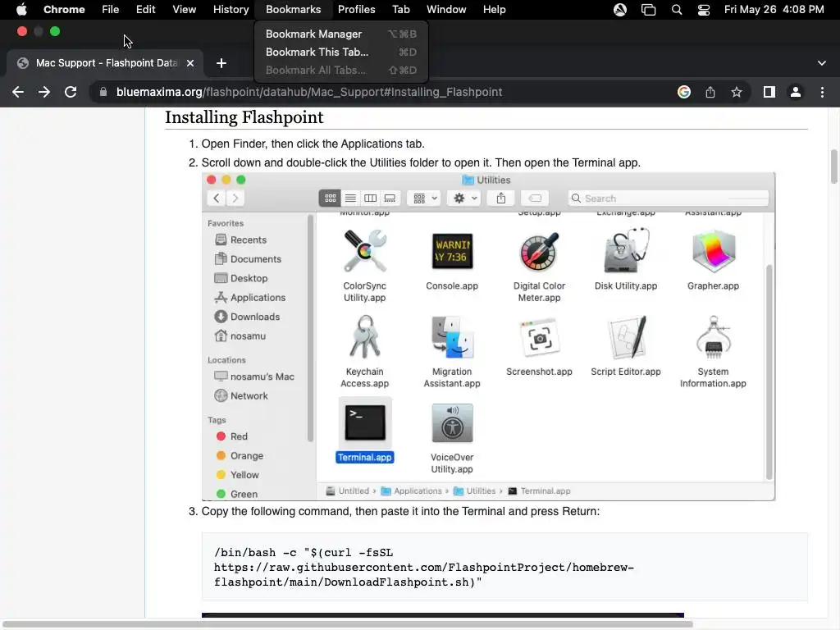View site security lock info
Image resolution: width=840 pixels, height=630 pixels.
[103, 92]
